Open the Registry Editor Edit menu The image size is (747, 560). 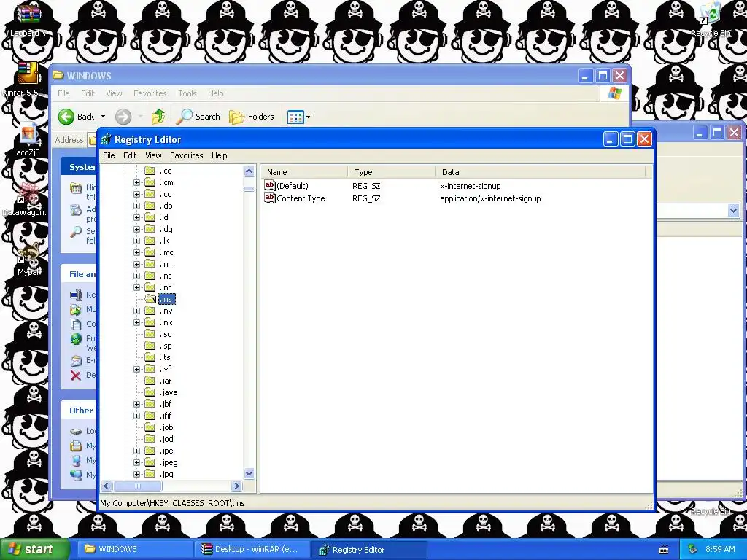(x=130, y=155)
